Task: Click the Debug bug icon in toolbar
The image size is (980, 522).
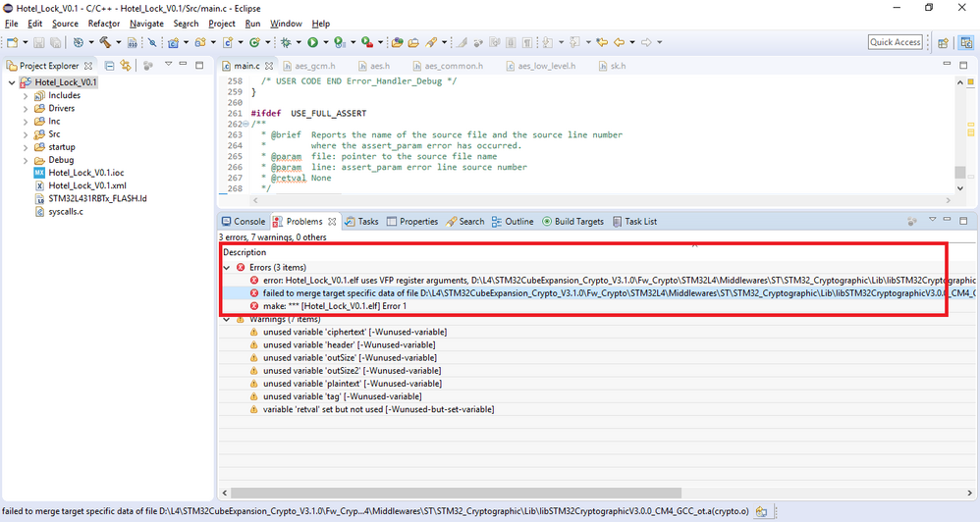Action: [286, 42]
